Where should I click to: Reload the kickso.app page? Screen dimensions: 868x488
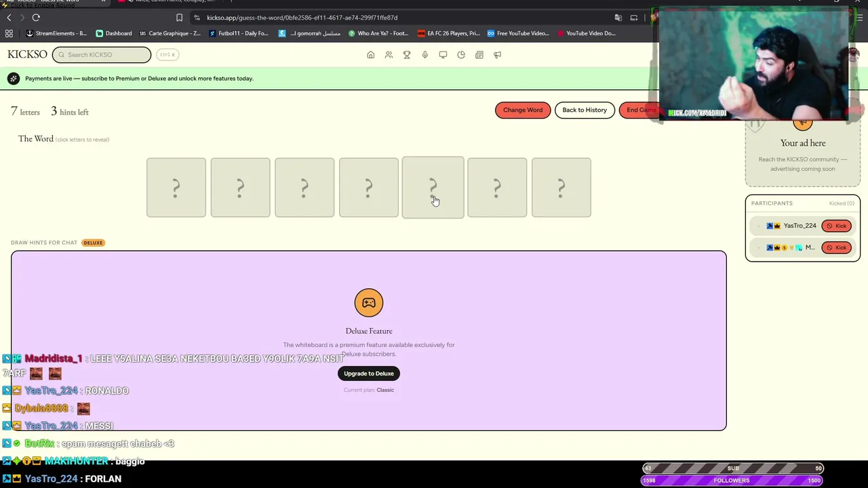tap(36, 18)
